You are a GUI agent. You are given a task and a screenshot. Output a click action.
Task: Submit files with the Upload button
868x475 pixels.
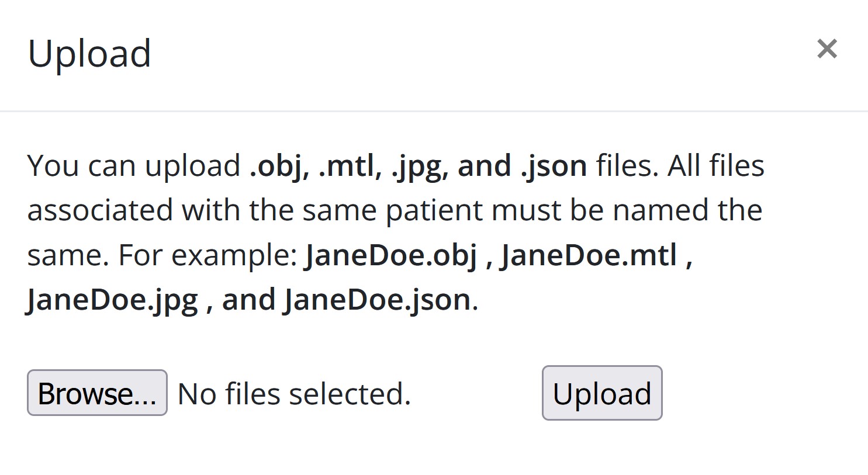(x=602, y=393)
